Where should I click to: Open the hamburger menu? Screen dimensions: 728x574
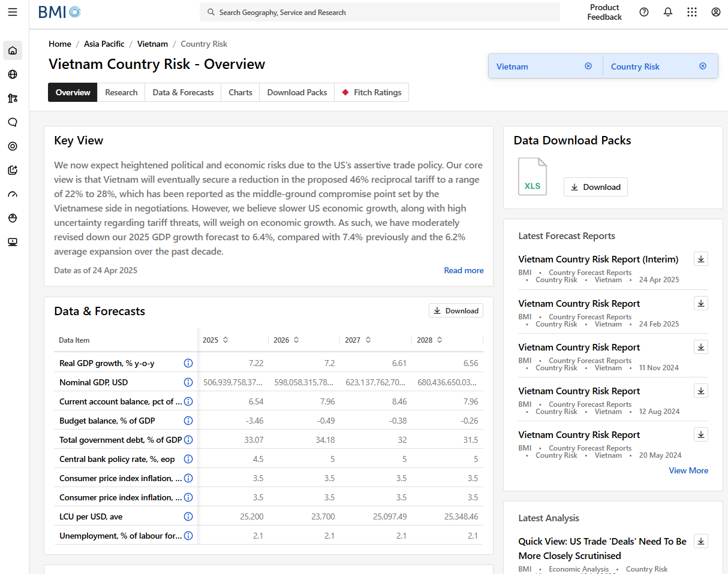coord(13,12)
